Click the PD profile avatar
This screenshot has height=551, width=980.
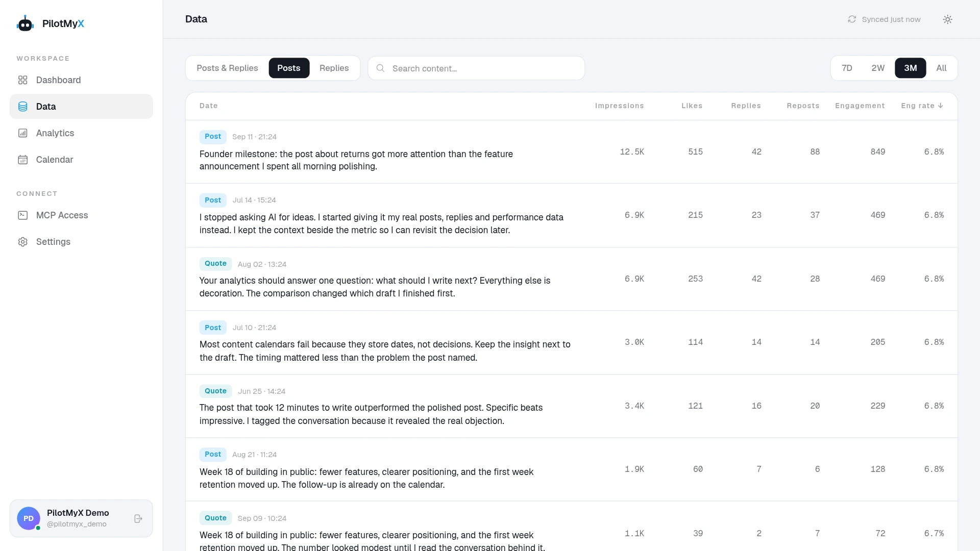coord(29,518)
